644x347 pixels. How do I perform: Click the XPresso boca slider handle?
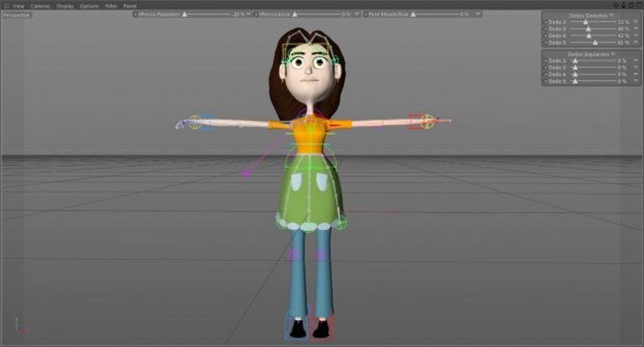(294, 14)
